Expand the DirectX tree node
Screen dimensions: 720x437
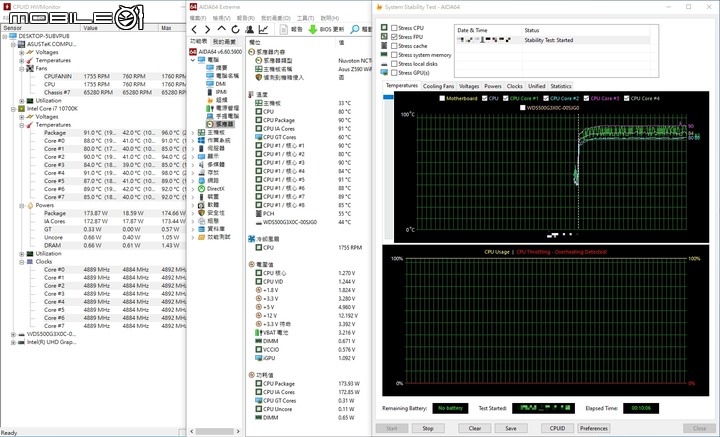pos(193,189)
